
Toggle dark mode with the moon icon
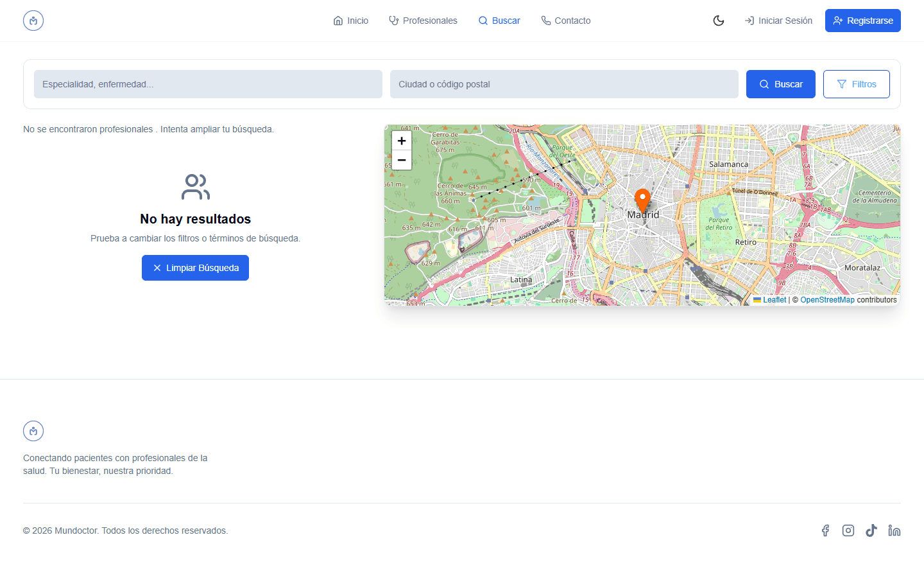pos(719,20)
